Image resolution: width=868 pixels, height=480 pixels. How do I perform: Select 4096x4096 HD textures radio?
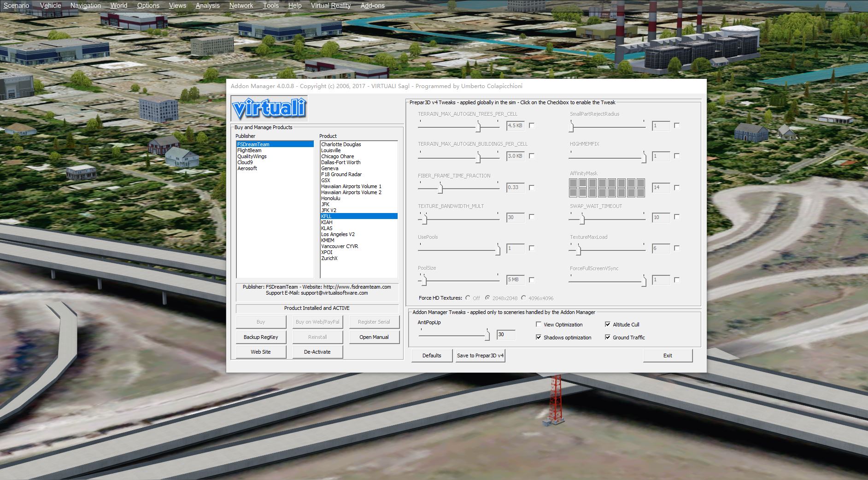click(x=524, y=298)
